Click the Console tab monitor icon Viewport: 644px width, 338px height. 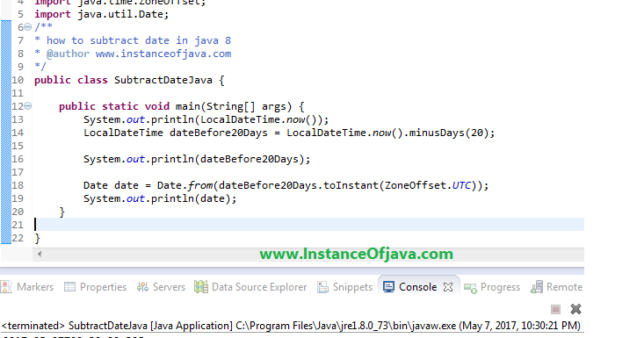click(x=388, y=287)
